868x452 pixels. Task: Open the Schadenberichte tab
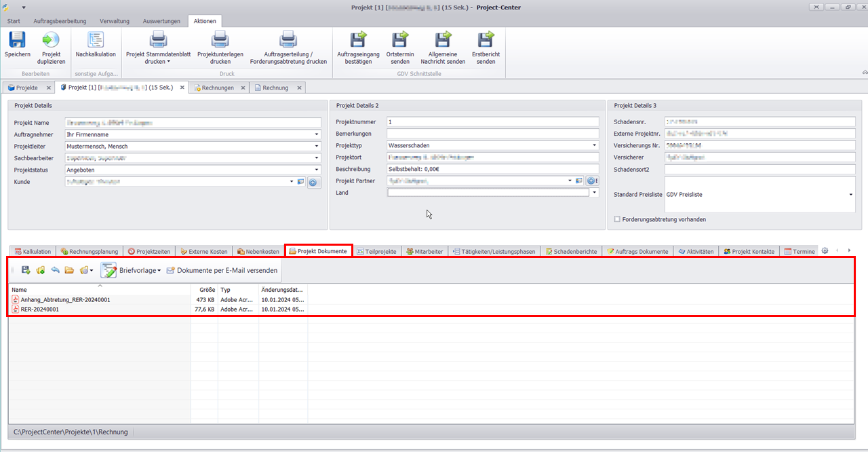571,252
